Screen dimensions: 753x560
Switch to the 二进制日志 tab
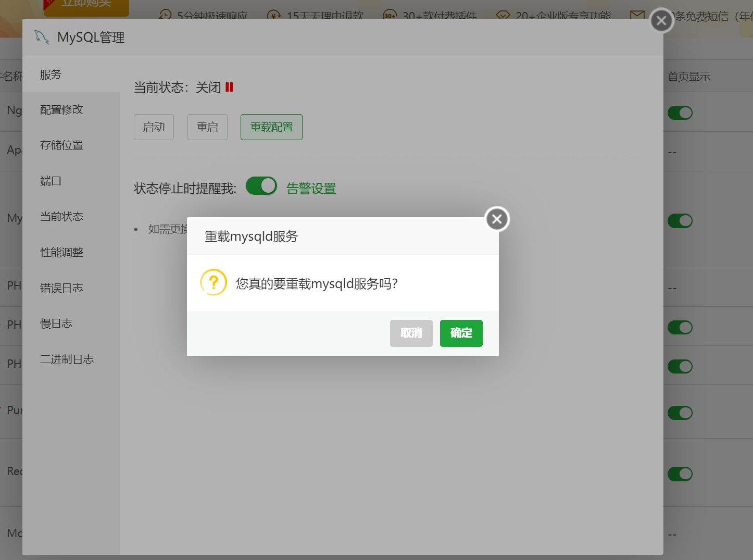[x=71, y=359]
